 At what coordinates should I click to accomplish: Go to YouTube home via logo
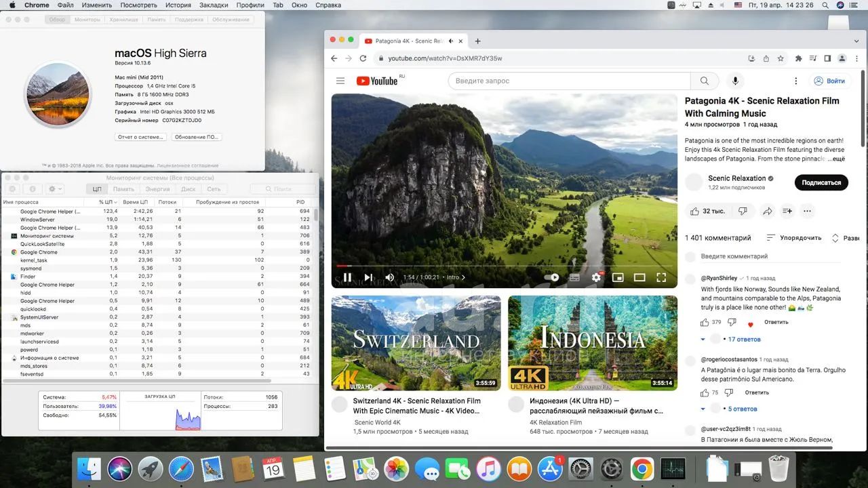(377, 81)
